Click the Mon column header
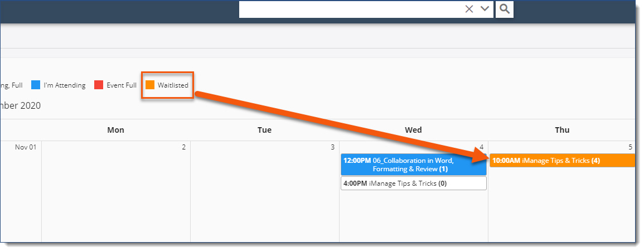Image resolution: width=644 pixels, height=251 pixels. tap(116, 130)
